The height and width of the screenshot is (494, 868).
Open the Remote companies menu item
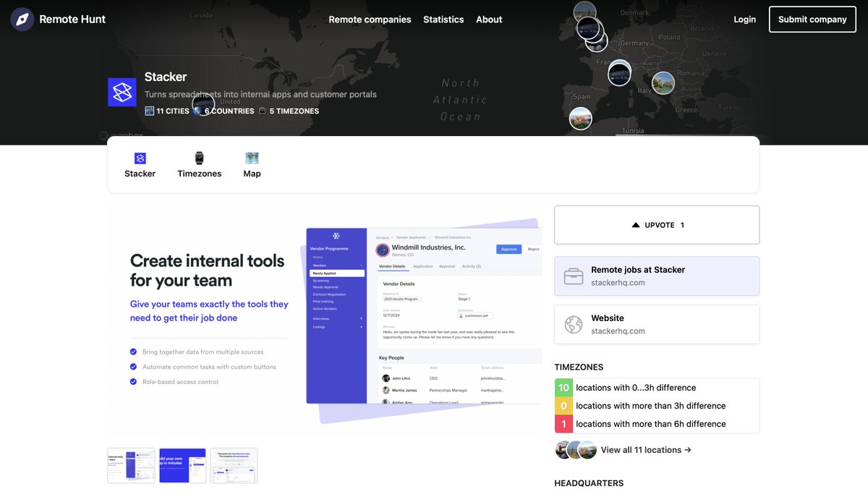click(370, 20)
